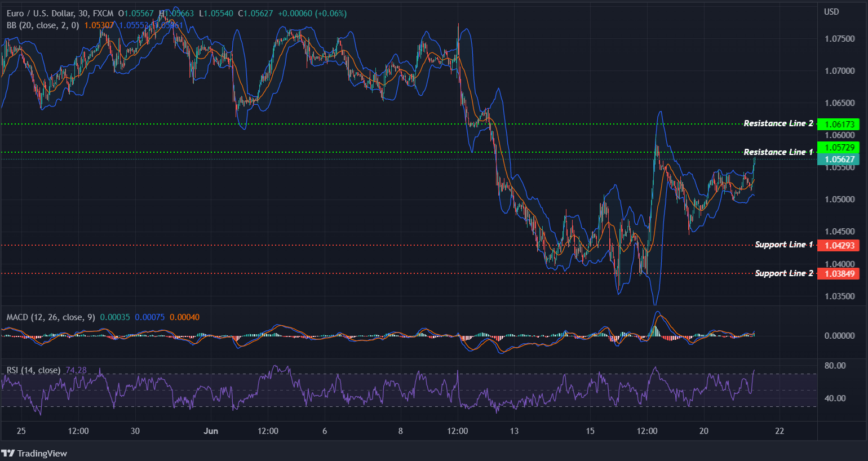Click 'Jun' on the time axis

click(211, 431)
